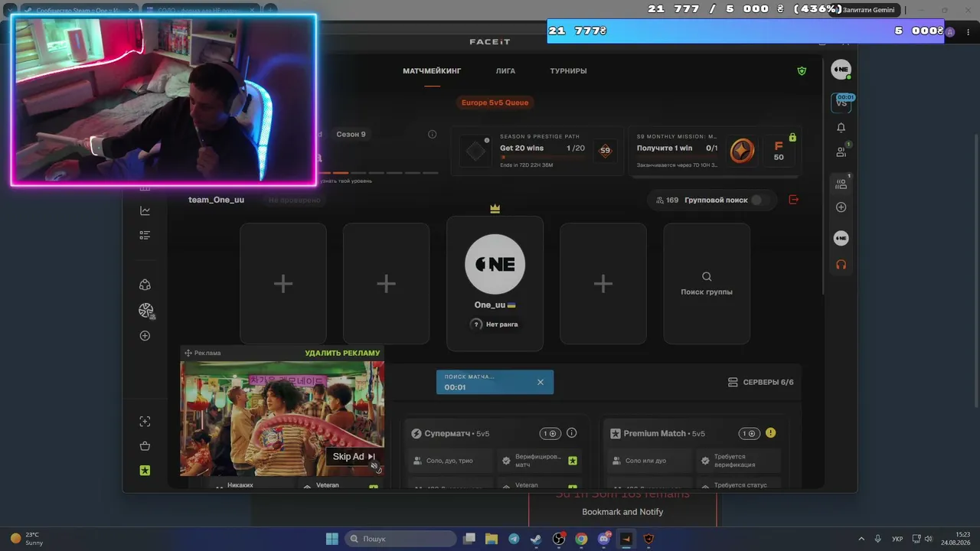980x551 pixels.
Task: Click the info icon beside Сезон 9
Action: (x=432, y=135)
